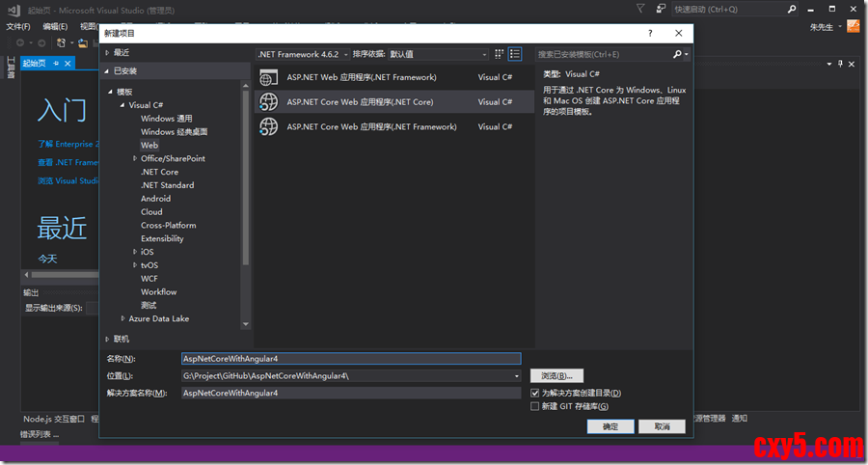Open the toolbox side tab

click(10, 68)
